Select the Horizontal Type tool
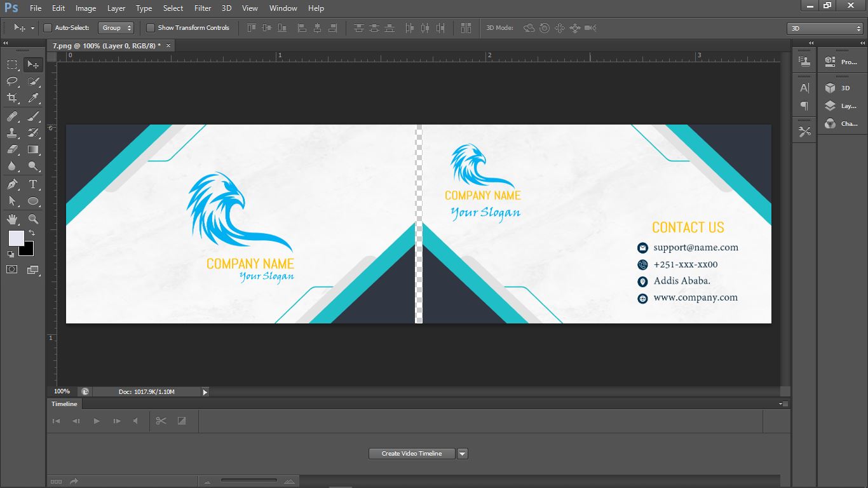This screenshot has width=868, height=488. point(33,184)
